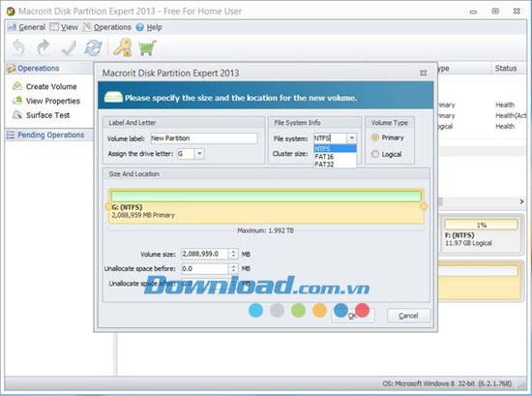This screenshot has width=532, height=396.
Task: Click Create Volume in the operations list
Action: [51, 86]
